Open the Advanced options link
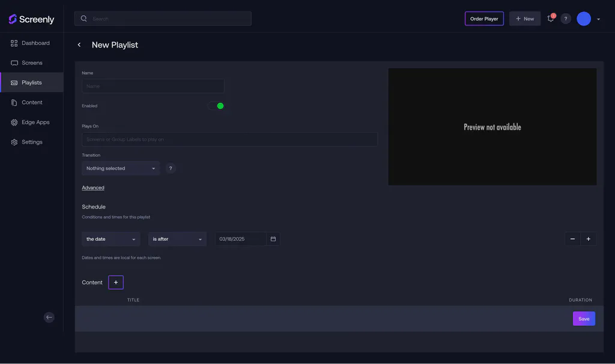Screen dimensions: 615x364 93,187
